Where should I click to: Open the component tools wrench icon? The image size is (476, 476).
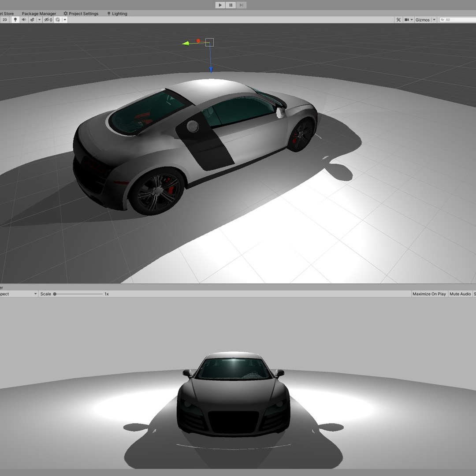pos(398,20)
